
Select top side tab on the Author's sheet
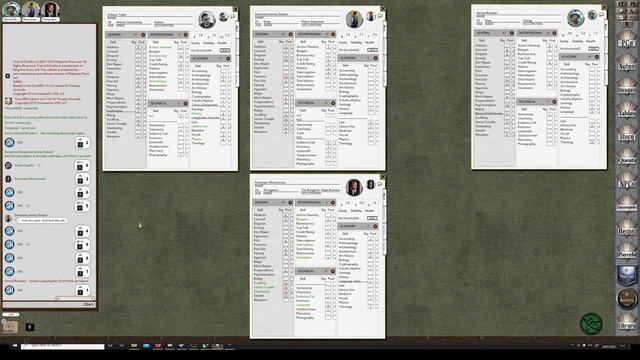coord(237,29)
